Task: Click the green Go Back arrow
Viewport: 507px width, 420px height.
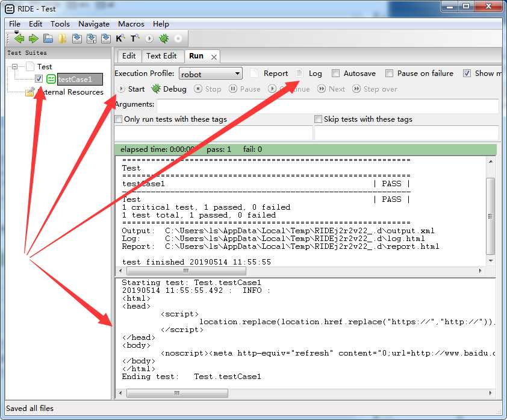Action: click(x=19, y=39)
